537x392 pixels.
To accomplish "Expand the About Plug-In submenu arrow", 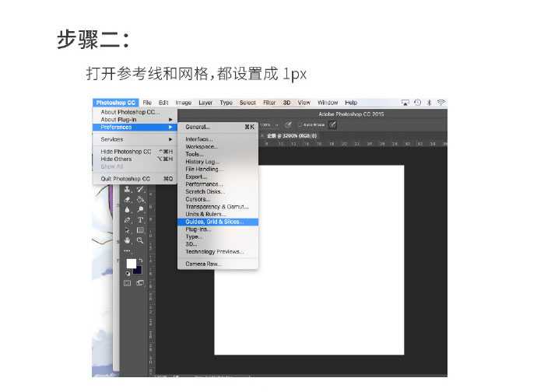I will click(x=170, y=120).
